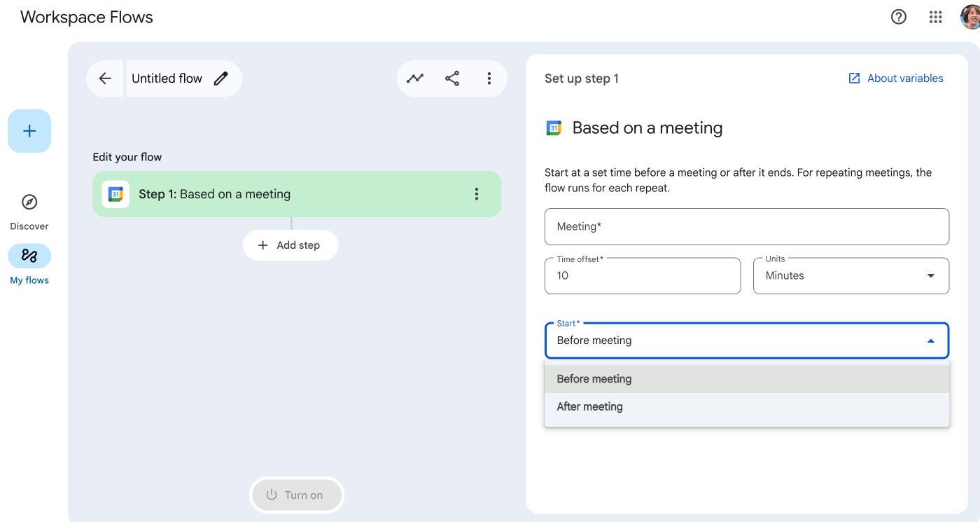This screenshot has height=522, width=980.
Task: Collapse the Start dropdown via arrow
Action: point(931,341)
